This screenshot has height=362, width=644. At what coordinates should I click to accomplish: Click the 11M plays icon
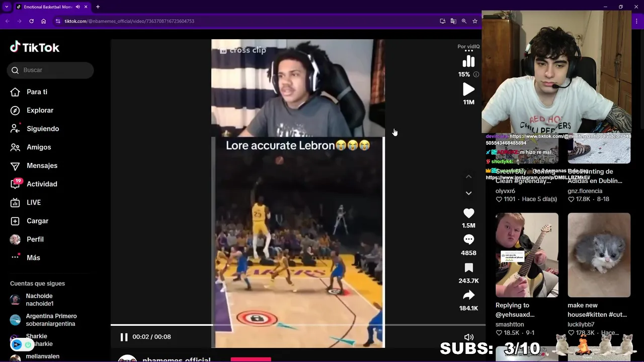[x=468, y=89]
